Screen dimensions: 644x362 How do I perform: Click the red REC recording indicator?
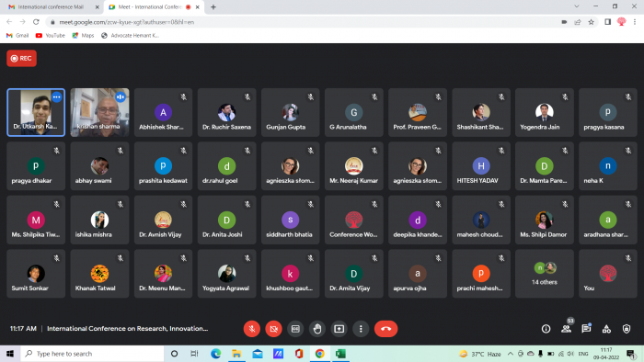point(21,58)
